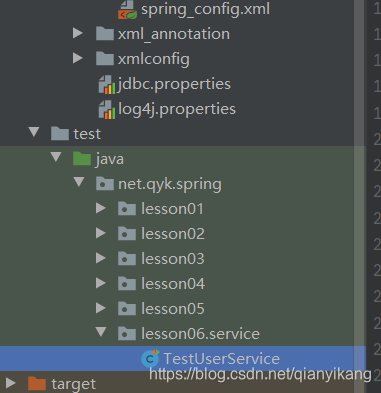Click the xmlconfig folder icon
Screen dimensions: 381x393
tap(105, 59)
